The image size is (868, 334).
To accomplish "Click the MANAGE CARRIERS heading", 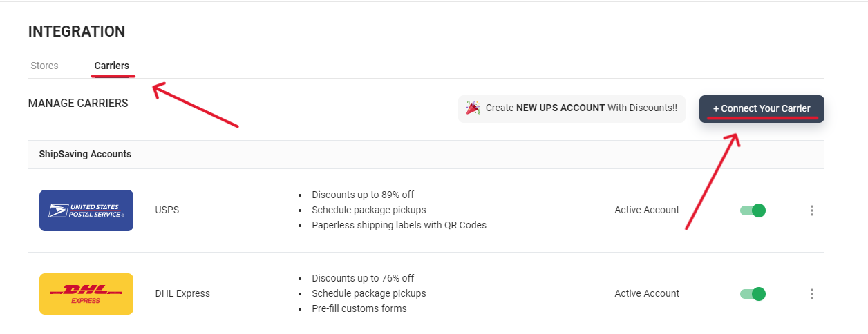I will point(78,103).
